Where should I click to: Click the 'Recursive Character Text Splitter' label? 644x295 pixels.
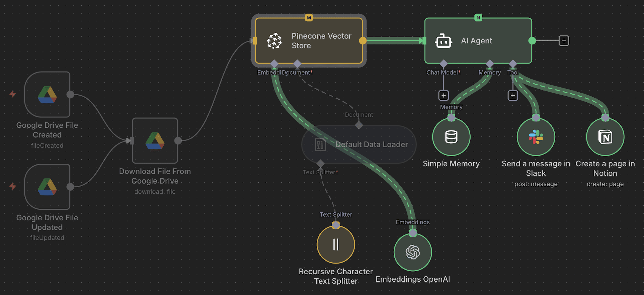pos(336,276)
